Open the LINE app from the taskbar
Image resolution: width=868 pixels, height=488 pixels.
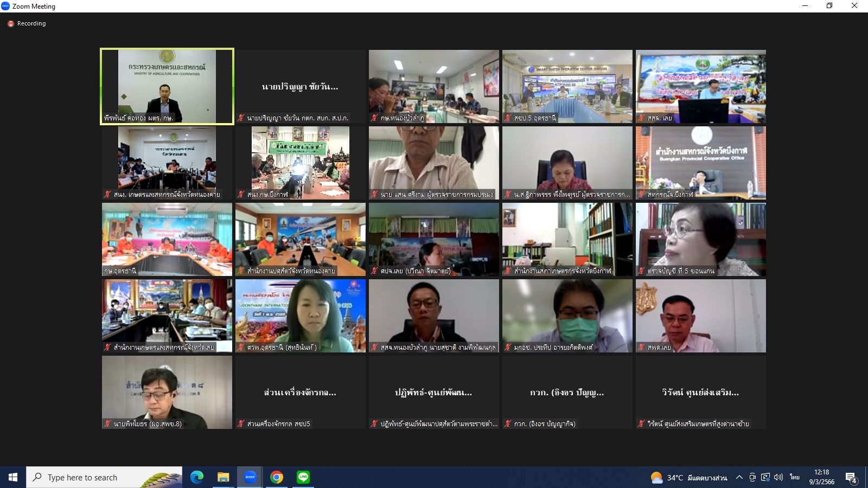click(x=303, y=477)
